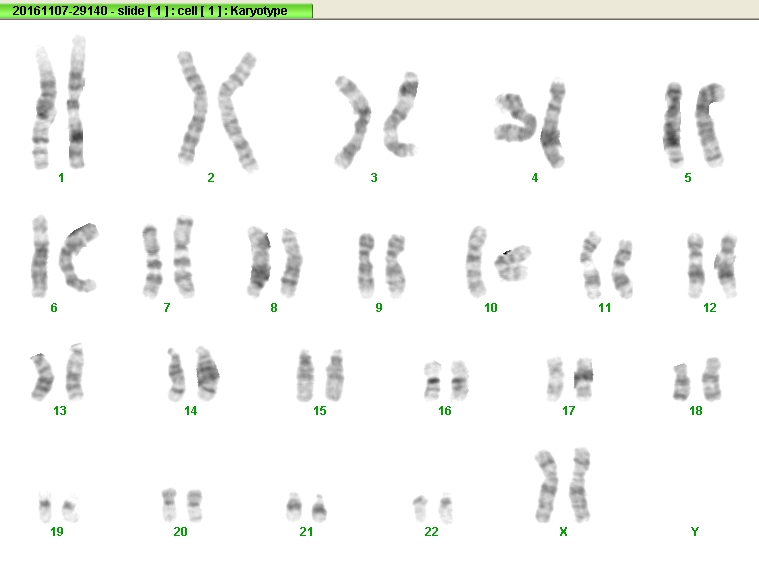This screenshot has width=759, height=586.
Task: Click the green label '19'
Action: [x=57, y=531]
